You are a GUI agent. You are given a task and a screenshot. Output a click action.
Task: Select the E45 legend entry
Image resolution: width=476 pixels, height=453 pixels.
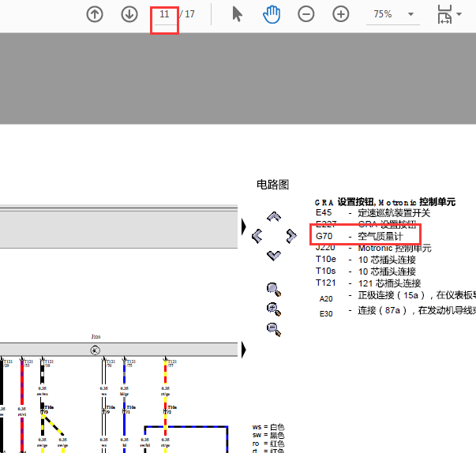(373, 213)
